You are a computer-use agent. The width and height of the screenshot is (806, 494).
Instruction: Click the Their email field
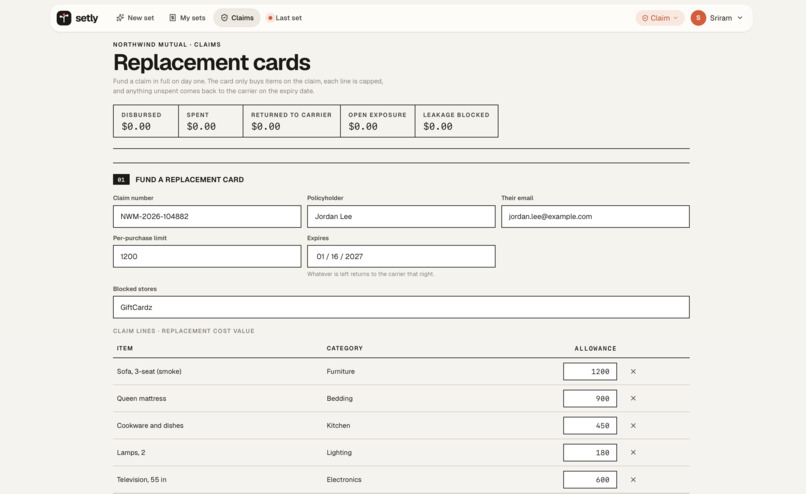tap(595, 216)
